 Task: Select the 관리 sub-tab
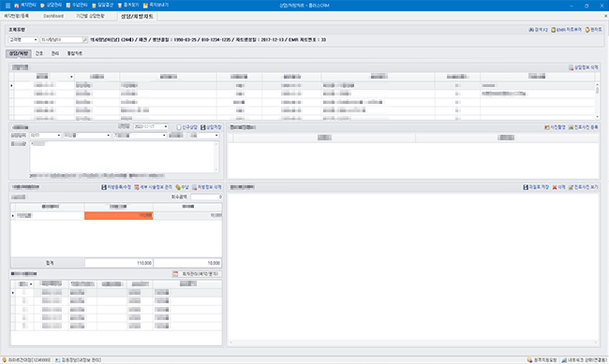[x=55, y=53]
